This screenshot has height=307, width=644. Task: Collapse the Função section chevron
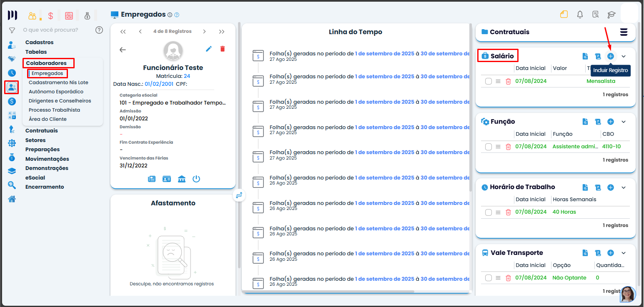click(624, 122)
